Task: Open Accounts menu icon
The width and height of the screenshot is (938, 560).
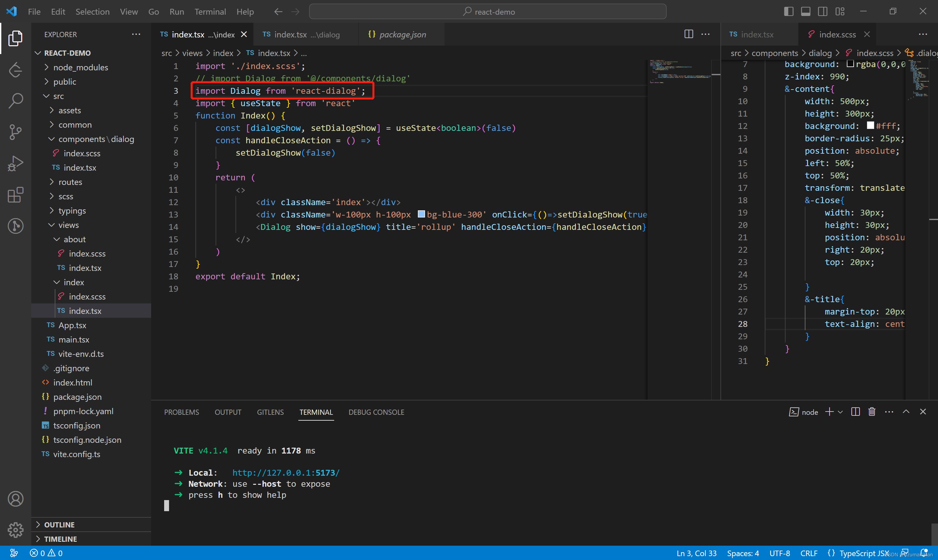Action: (16, 499)
